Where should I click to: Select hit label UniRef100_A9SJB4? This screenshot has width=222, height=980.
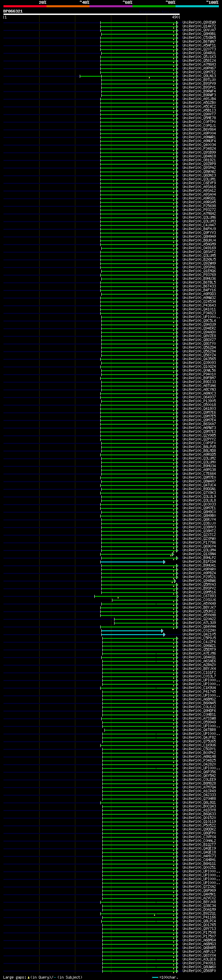point(199,99)
